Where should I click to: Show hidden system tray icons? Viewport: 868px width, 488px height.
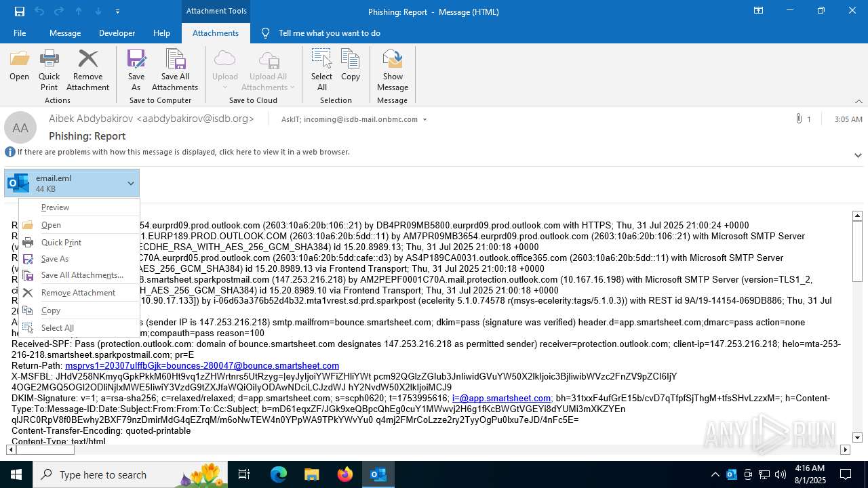(715, 474)
